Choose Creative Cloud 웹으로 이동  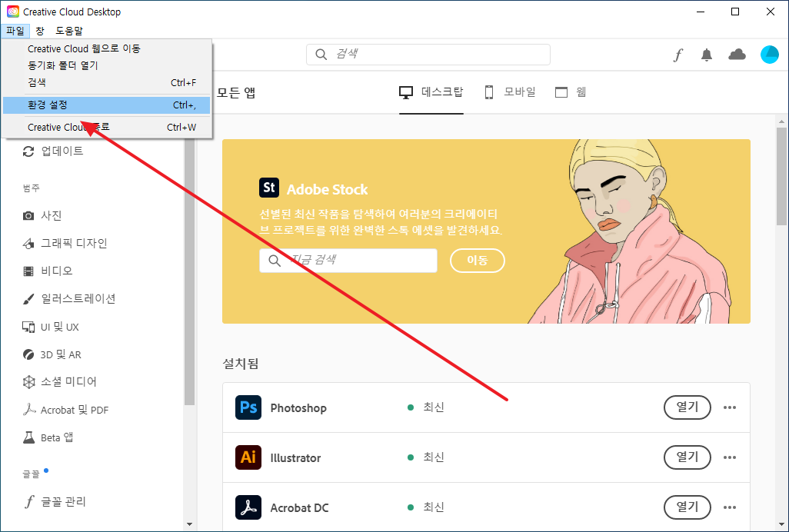pos(106,48)
